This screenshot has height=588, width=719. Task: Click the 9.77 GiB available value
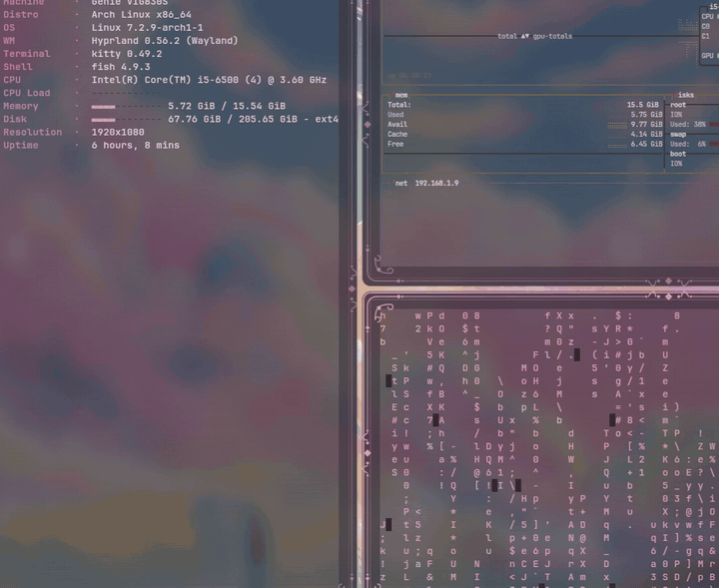pos(646,124)
